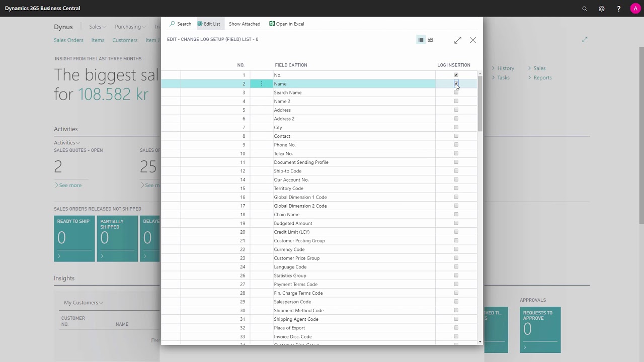644x362 pixels.
Task: Expand the Reports group
Action: [540, 78]
